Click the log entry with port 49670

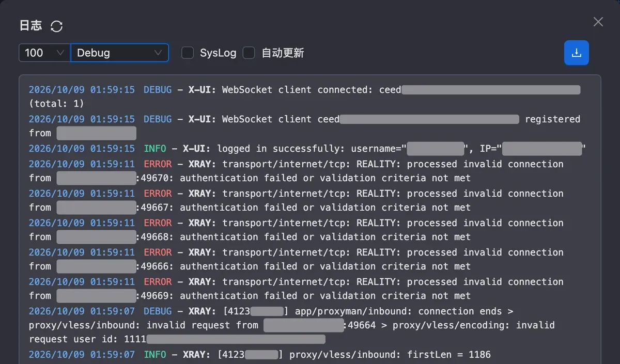pos(296,171)
